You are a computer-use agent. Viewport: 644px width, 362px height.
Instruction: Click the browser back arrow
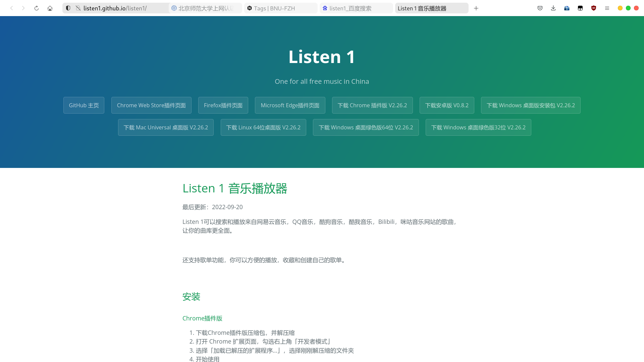[x=12, y=8]
